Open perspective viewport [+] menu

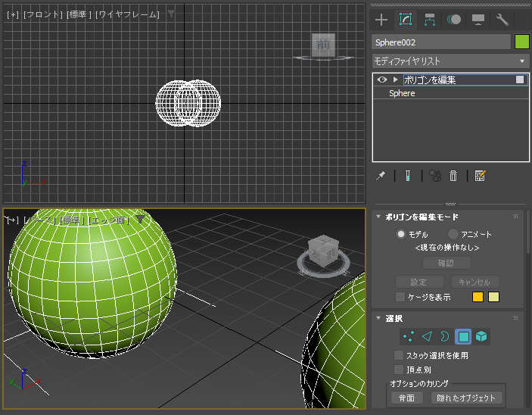pos(13,220)
